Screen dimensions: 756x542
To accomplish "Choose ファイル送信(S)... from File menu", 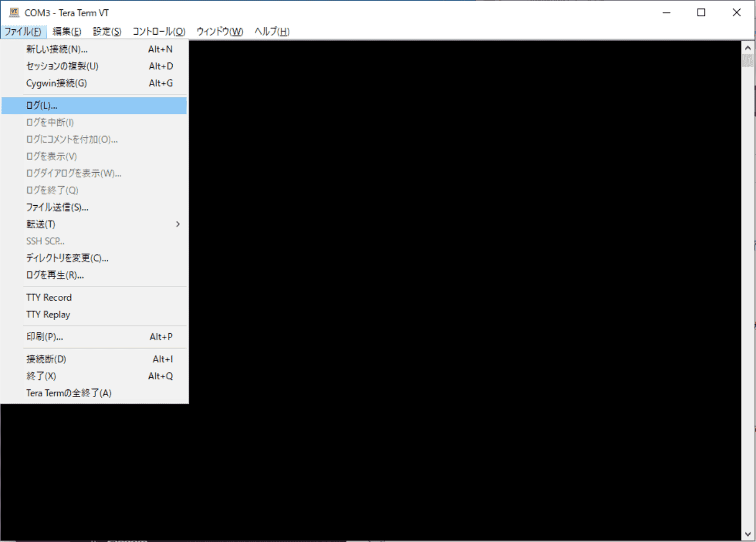I will tap(57, 207).
